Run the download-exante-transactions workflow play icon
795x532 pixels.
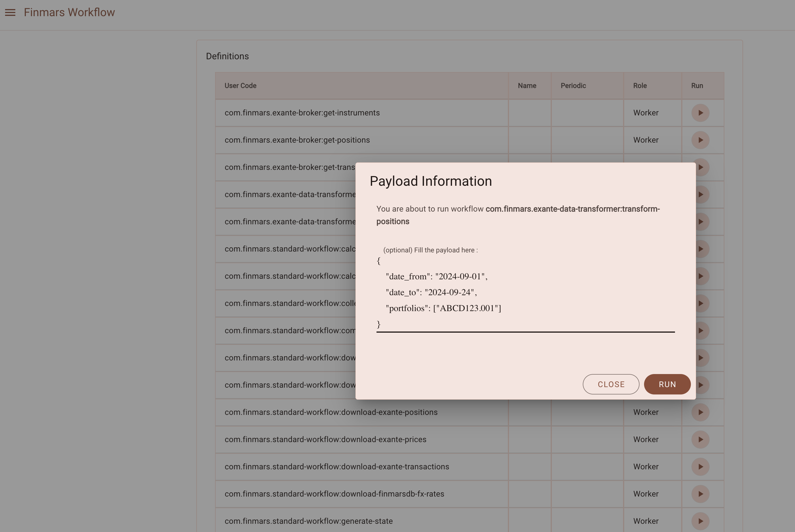point(700,466)
